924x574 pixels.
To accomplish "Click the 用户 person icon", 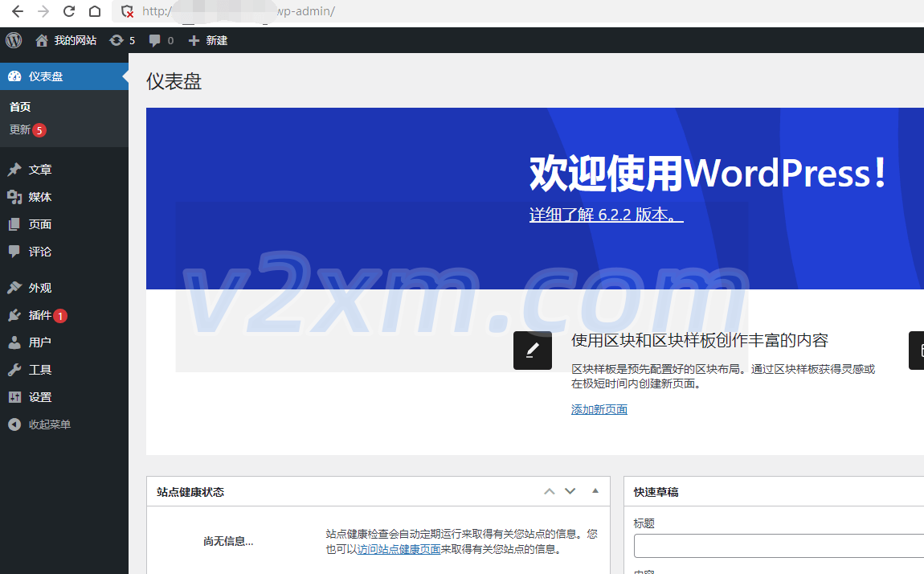I will [14, 342].
